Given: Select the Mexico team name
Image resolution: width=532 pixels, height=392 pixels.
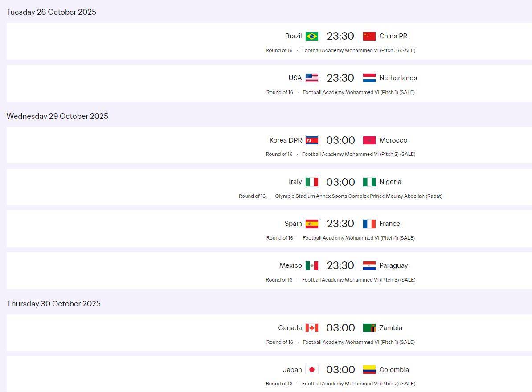Looking at the screenshot, I should pyautogui.click(x=291, y=265).
